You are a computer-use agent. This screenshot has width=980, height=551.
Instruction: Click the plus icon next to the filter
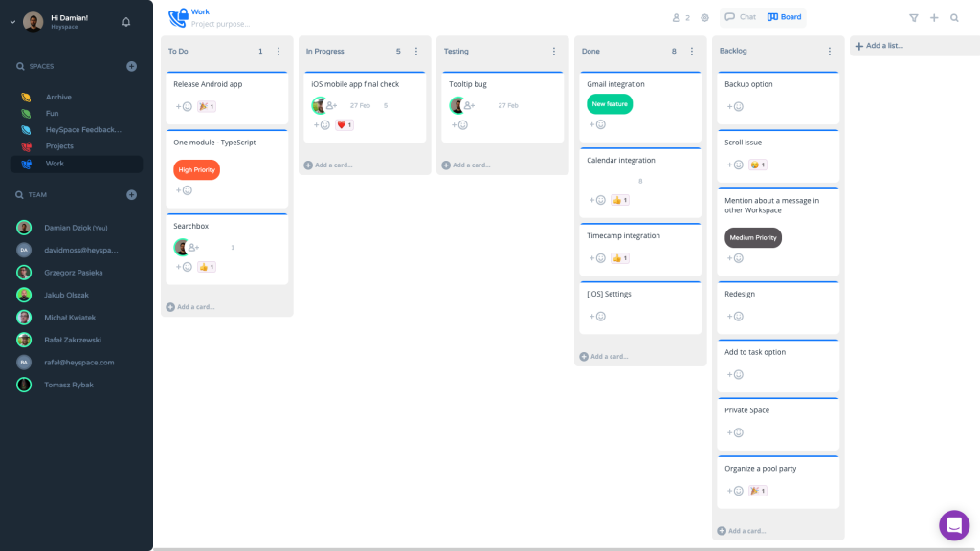click(933, 17)
